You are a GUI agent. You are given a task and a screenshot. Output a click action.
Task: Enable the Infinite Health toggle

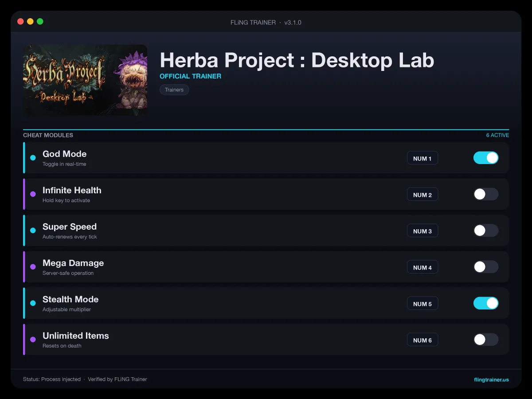click(x=486, y=194)
